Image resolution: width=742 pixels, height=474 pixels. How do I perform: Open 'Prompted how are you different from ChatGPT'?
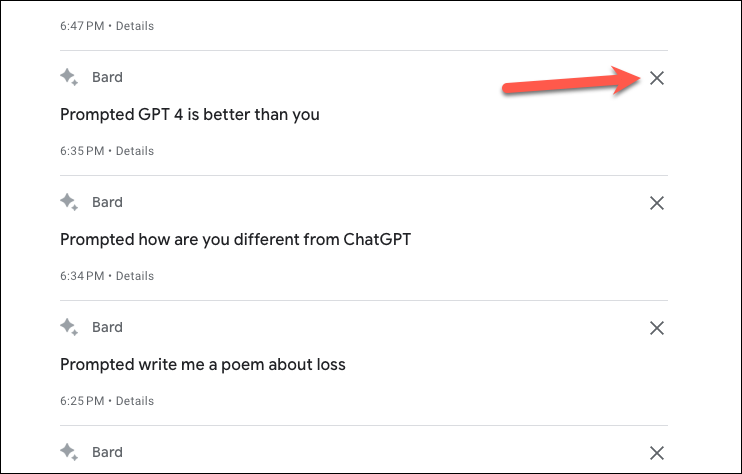click(x=236, y=239)
